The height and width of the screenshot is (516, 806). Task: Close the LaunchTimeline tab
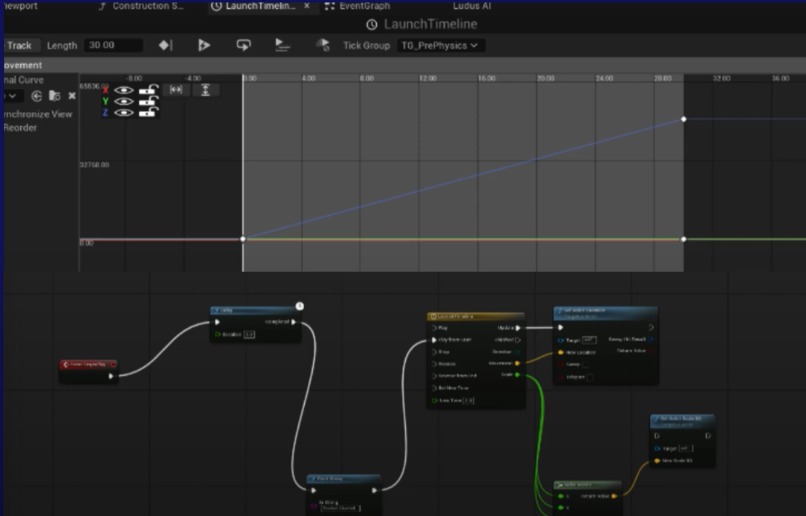pos(307,6)
